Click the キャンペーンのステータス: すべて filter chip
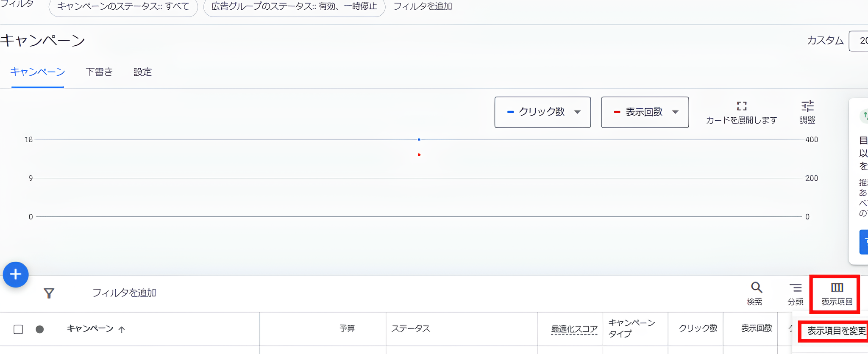868x354 pixels. 123,7
